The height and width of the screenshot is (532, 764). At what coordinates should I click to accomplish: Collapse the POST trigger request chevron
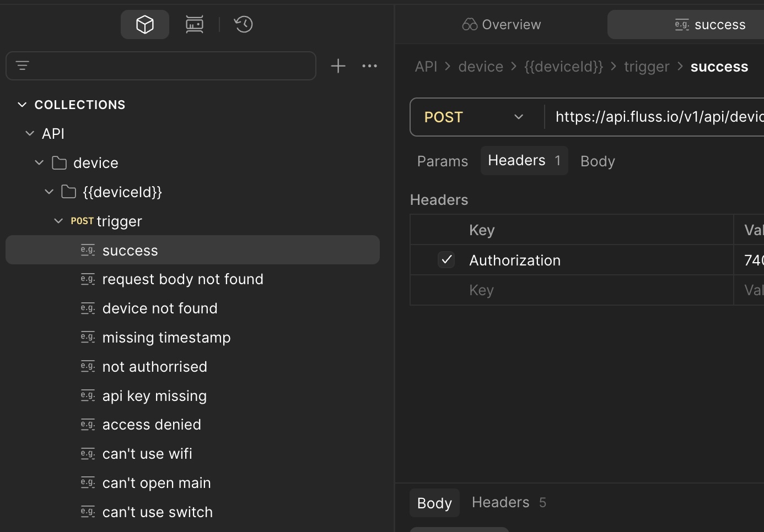(58, 221)
